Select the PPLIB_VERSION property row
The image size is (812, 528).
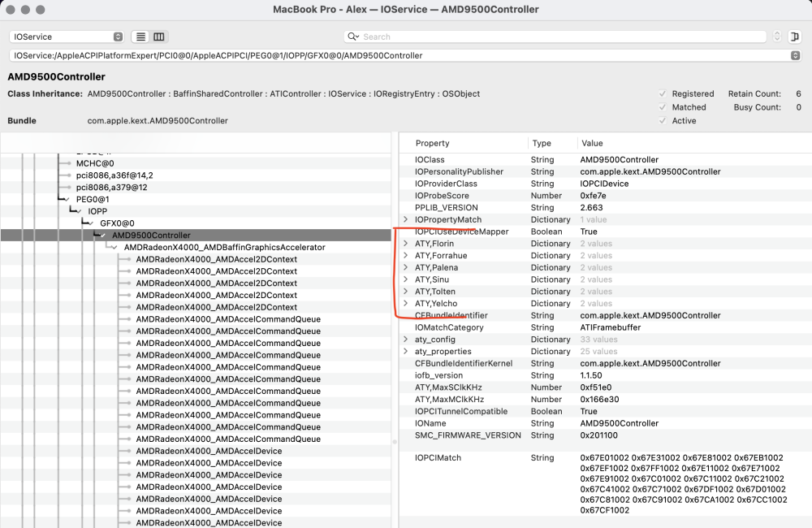coord(606,207)
